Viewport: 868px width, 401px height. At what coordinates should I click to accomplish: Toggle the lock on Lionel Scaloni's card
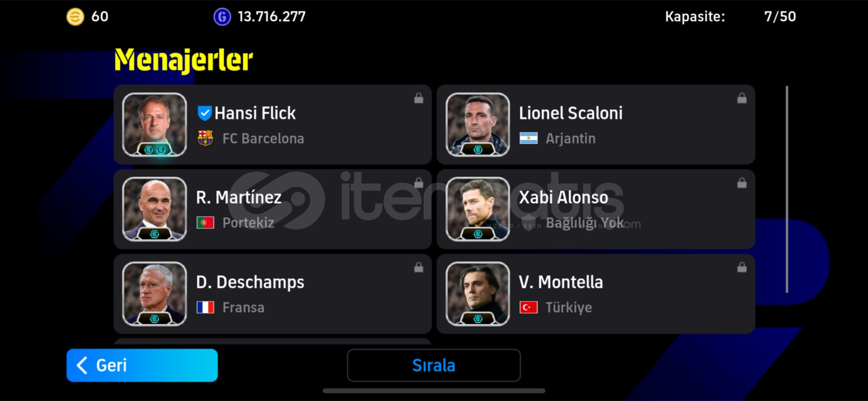click(x=742, y=98)
